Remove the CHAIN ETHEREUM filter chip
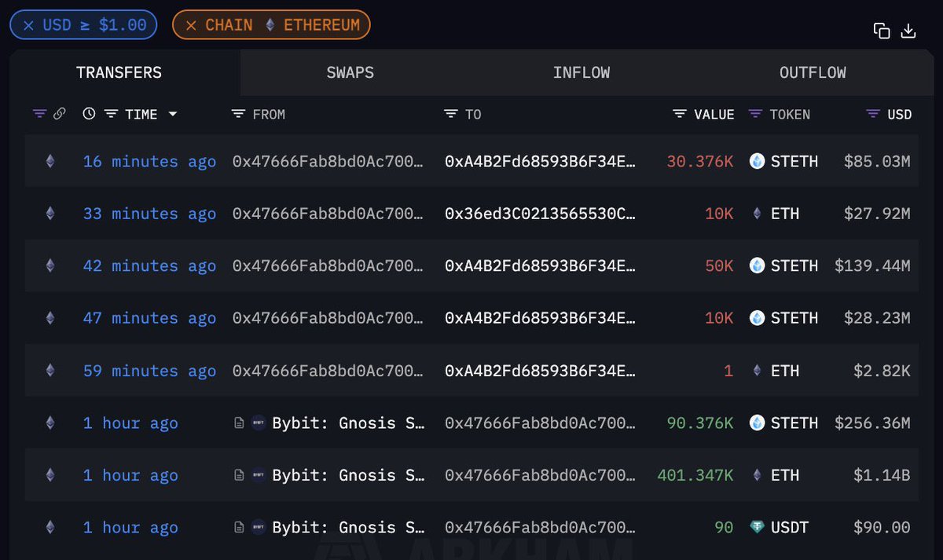Image resolution: width=943 pixels, height=560 pixels. pos(190,24)
